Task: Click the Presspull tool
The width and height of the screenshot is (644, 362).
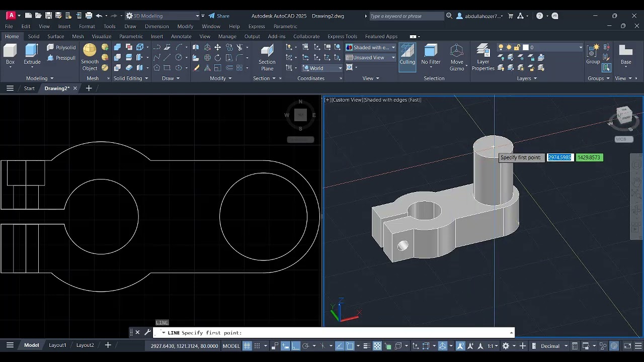Action: pyautogui.click(x=61, y=58)
